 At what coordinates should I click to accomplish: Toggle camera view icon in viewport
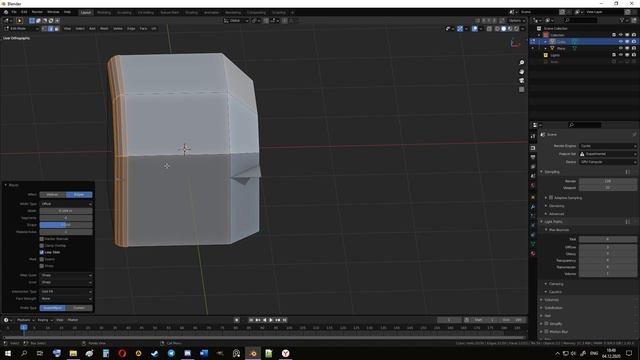[x=522, y=80]
